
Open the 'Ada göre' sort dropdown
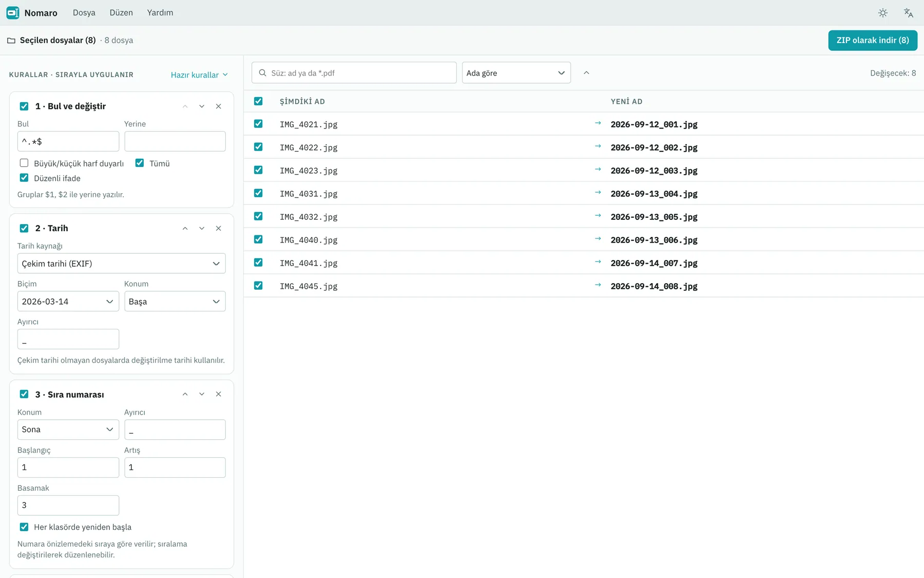pos(516,73)
